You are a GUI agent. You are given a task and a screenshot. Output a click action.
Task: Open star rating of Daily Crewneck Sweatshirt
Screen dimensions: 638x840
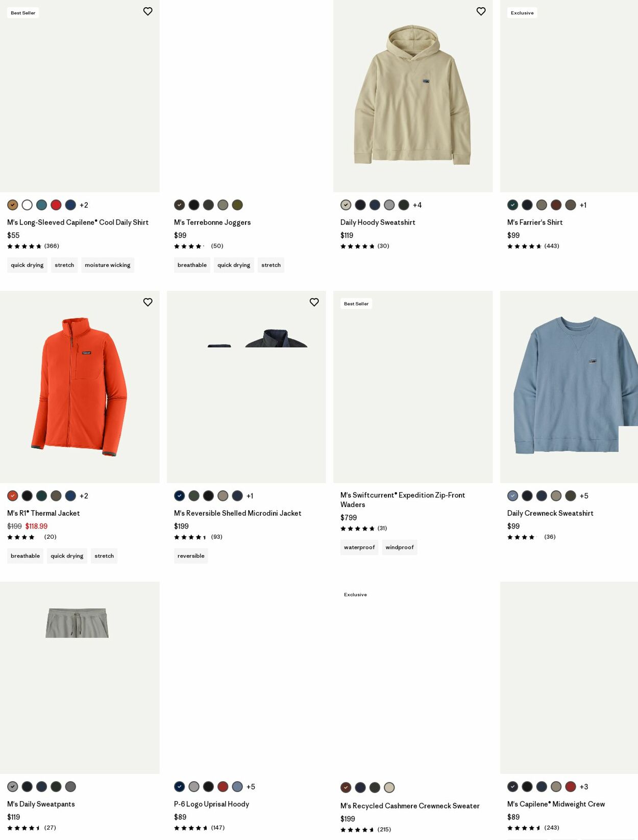(x=531, y=537)
